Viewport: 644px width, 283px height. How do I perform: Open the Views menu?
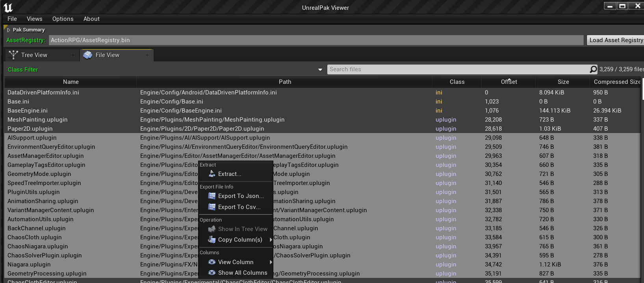(35, 19)
